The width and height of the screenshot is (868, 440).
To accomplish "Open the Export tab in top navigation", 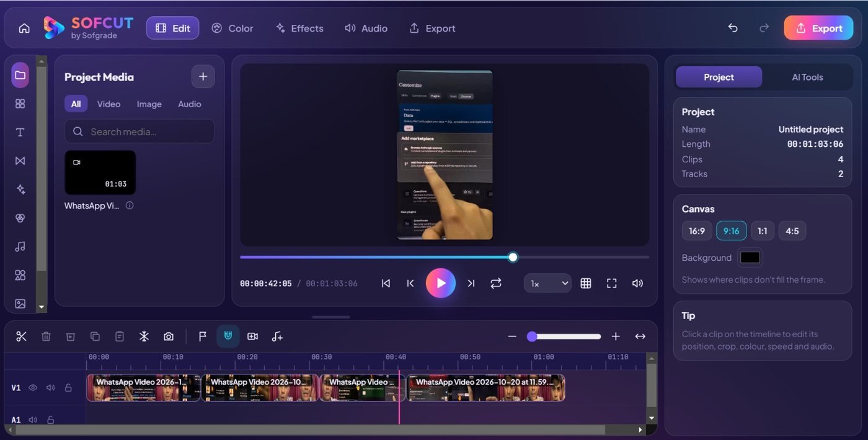I will tap(432, 28).
